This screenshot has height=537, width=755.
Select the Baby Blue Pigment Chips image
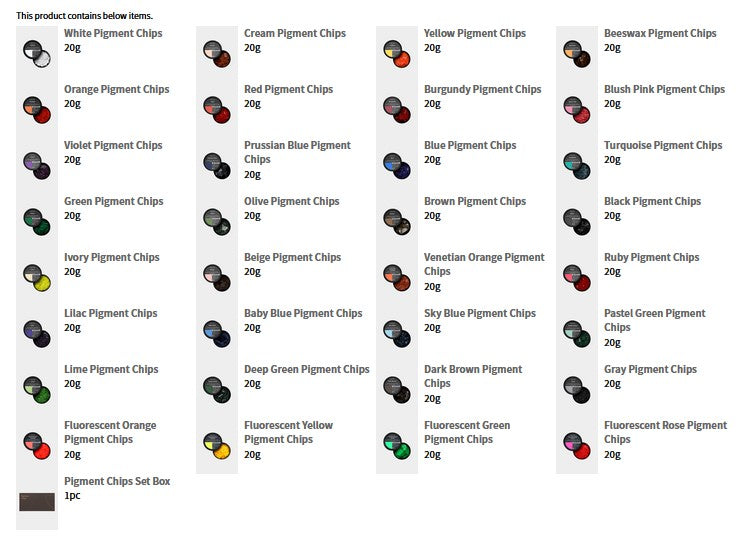click(x=217, y=333)
